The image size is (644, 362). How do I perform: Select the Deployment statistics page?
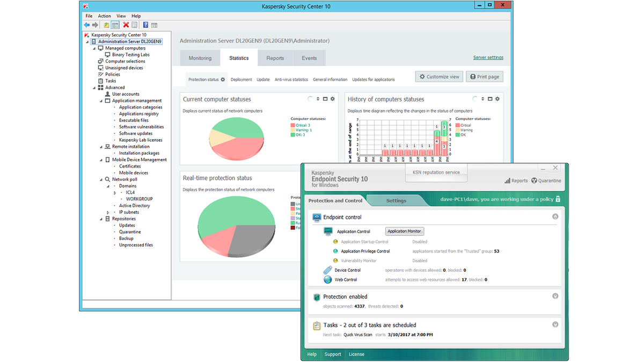click(241, 79)
